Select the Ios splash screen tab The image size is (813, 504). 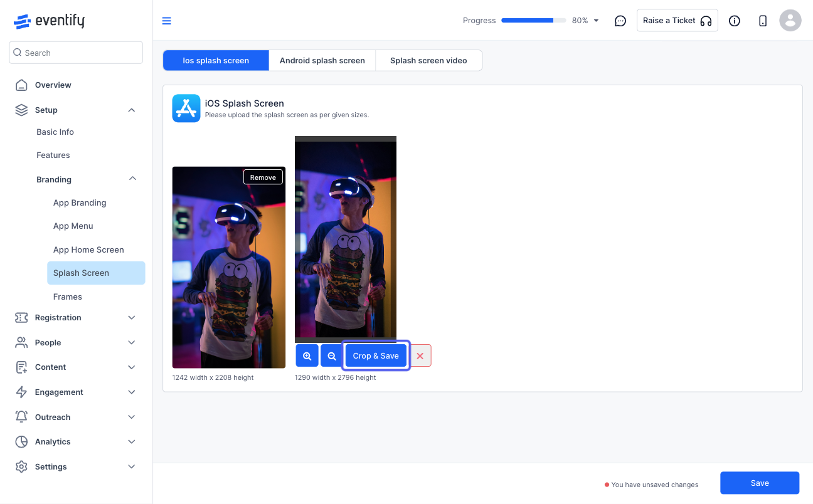point(216,61)
